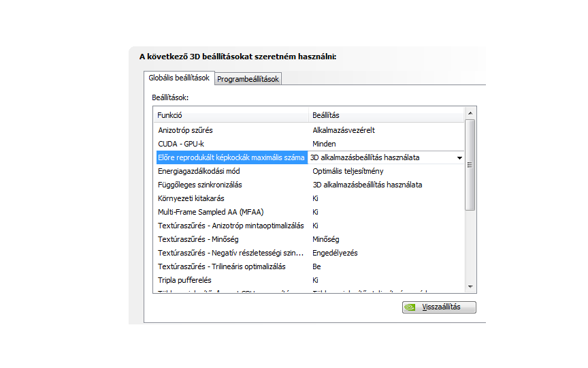Select the CUDA - GPU-k row
This screenshot has width=588, height=368.
click(x=310, y=144)
